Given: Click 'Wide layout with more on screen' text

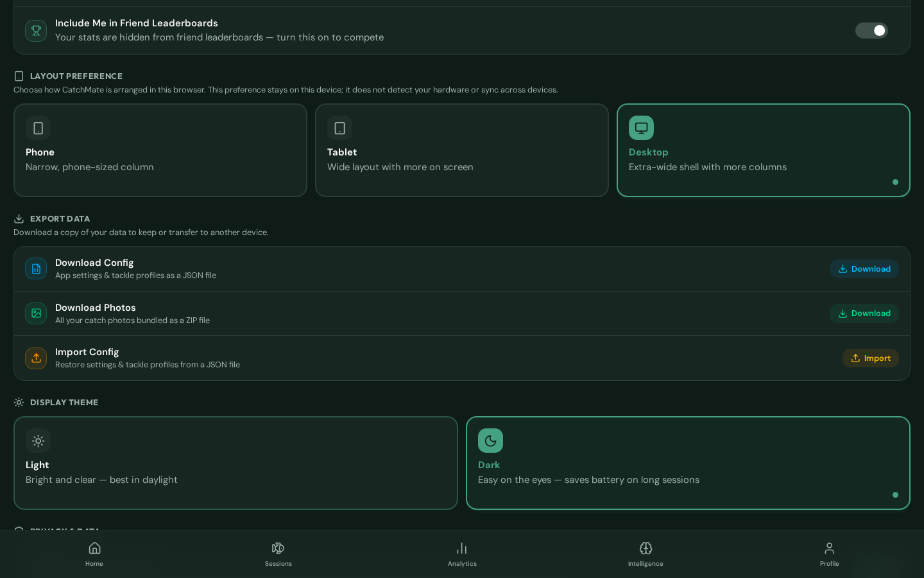Looking at the screenshot, I should pos(400,167).
